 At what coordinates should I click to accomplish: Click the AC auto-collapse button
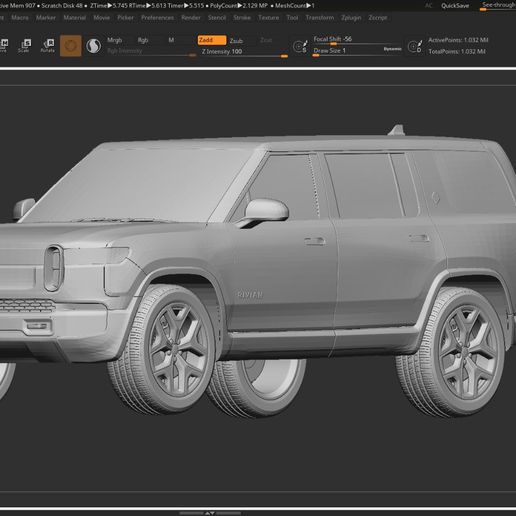point(428,6)
